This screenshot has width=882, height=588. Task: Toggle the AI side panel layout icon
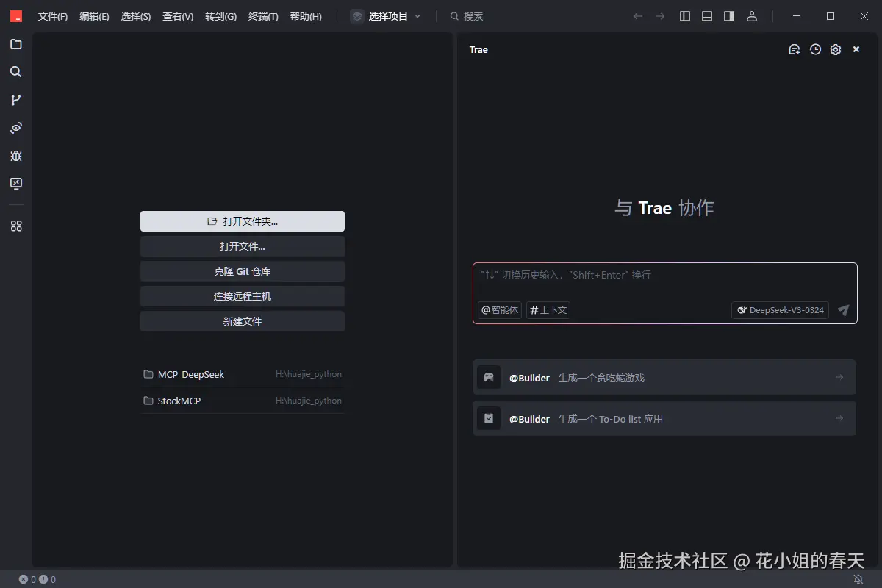click(729, 16)
